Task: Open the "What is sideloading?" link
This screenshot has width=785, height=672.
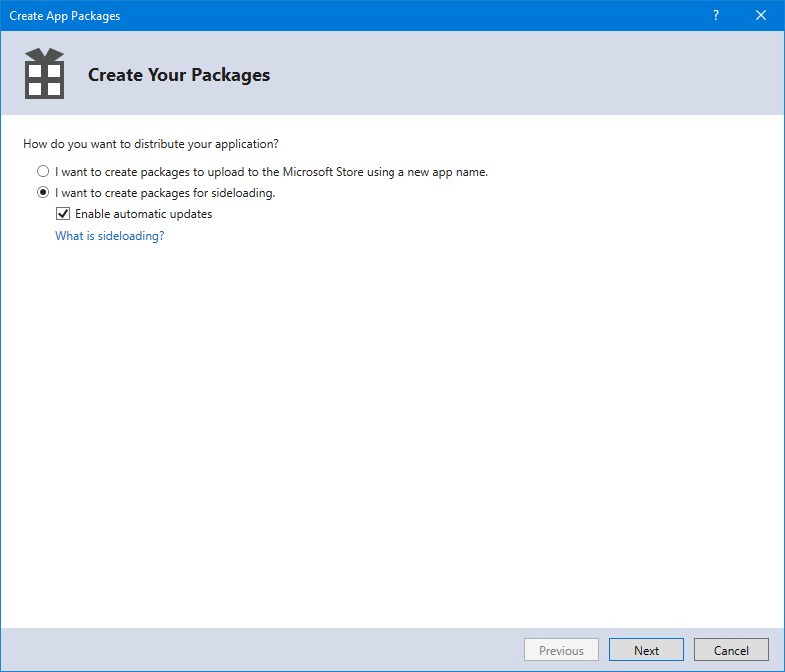Action: point(109,236)
